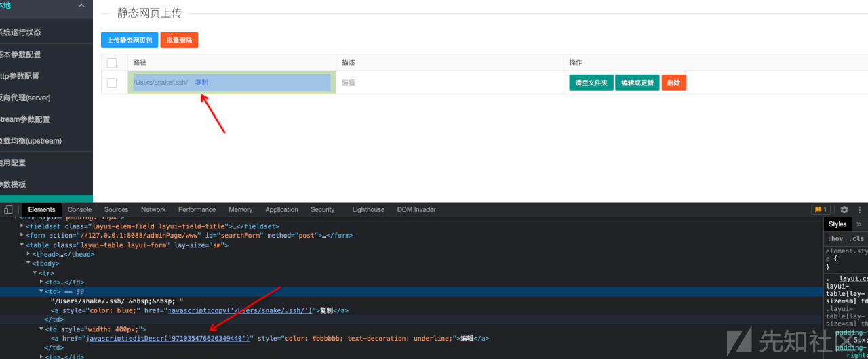Image resolution: width=868 pixels, height=359 pixels.
Task: Click the orange warnings badge in DevTools
Action: [x=821, y=210]
